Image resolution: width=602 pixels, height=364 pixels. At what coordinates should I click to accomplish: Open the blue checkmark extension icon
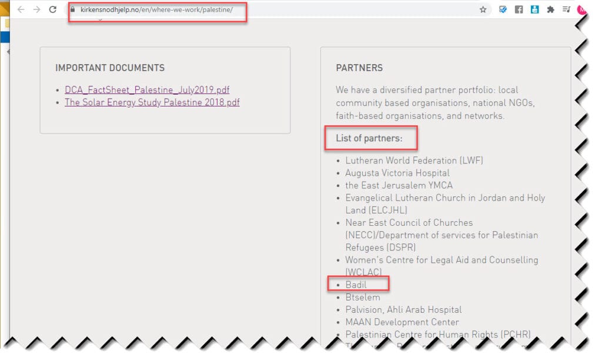(x=503, y=9)
